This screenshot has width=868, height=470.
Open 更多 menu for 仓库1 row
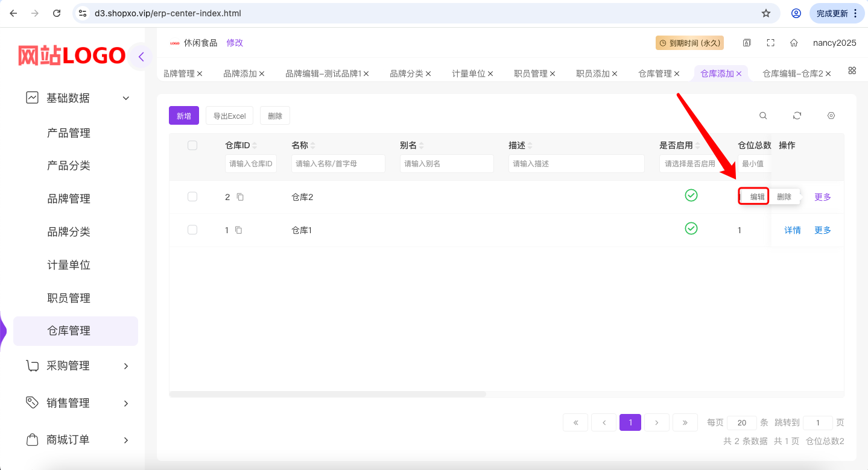[x=823, y=230]
